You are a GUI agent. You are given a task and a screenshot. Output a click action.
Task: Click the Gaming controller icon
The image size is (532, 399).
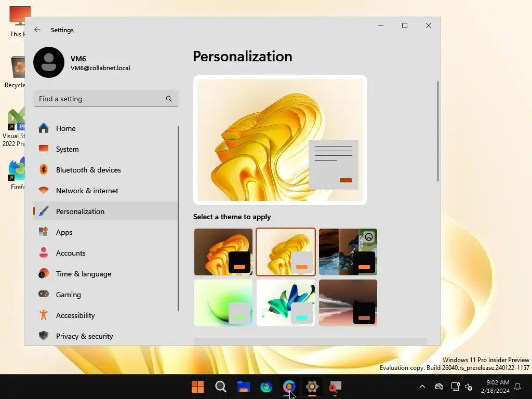click(44, 294)
